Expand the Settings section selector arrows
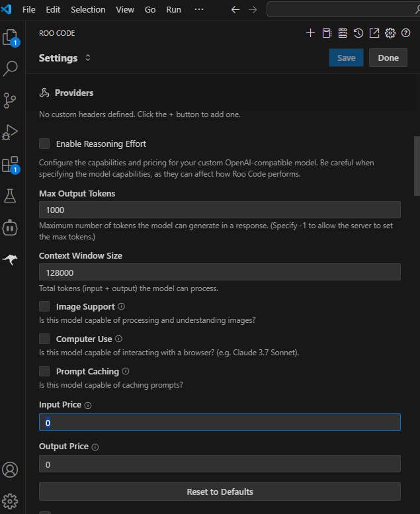 (88, 58)
